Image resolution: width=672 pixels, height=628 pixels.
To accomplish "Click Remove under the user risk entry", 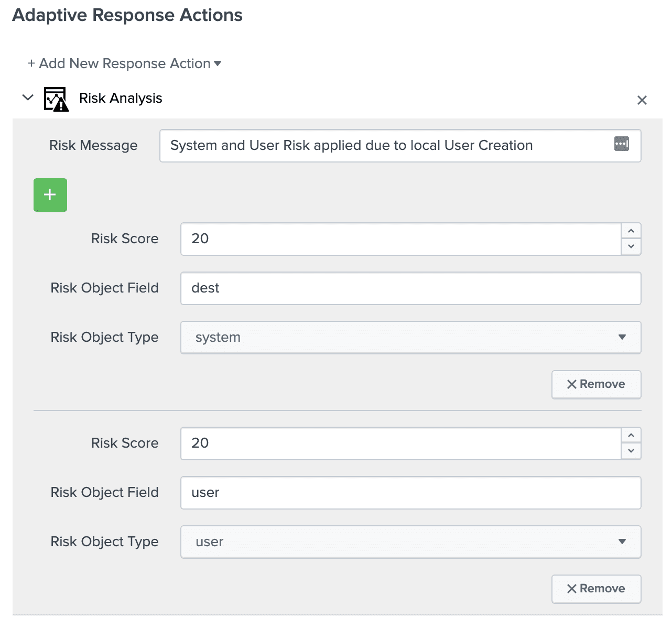I will pos(596,589).
